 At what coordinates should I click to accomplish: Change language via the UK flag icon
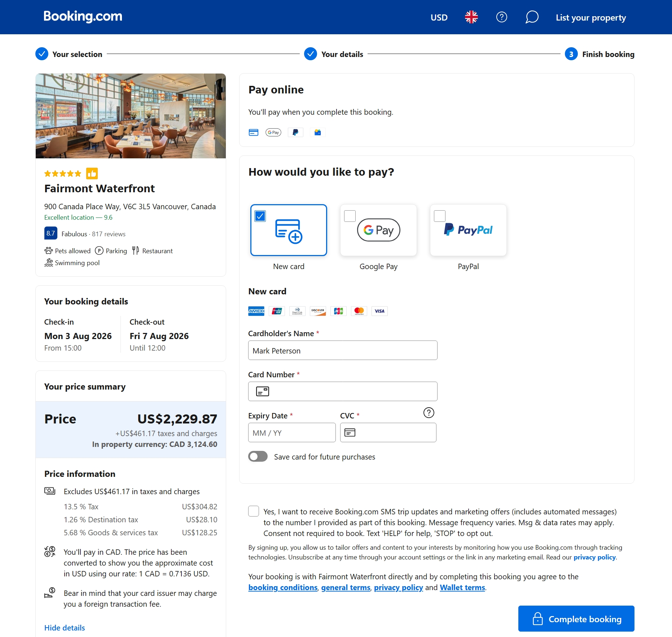[x=471, y=17]
